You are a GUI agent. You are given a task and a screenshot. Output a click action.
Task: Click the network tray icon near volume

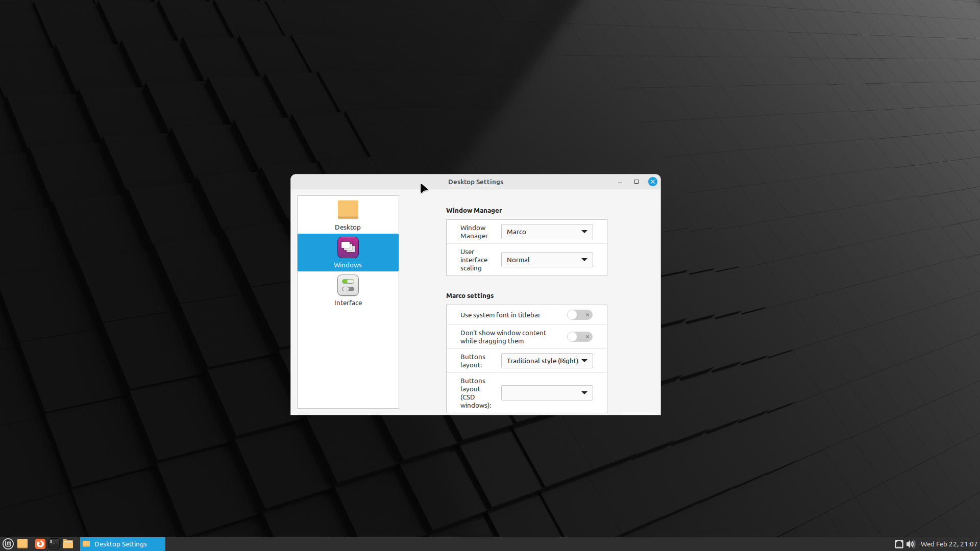point(899,544)
